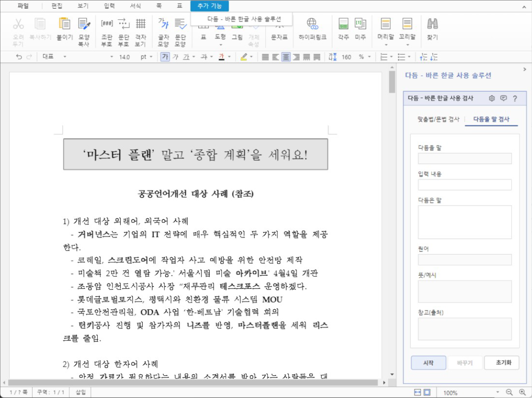
Task: Decrease line spacing with the down-arrow lines icon
Action: tap(434, 57)
